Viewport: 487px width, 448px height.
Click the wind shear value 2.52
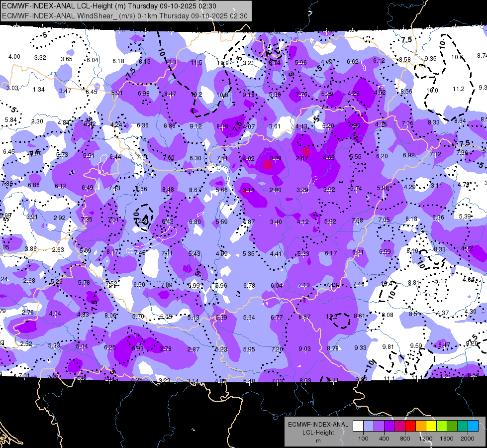pos(26,344)
